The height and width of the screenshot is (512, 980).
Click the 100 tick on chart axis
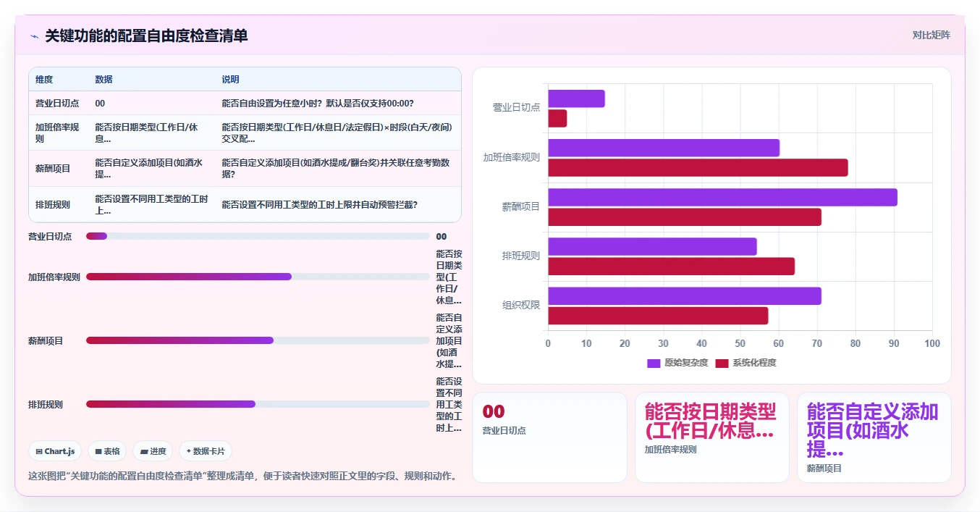(x=932, y=343)
